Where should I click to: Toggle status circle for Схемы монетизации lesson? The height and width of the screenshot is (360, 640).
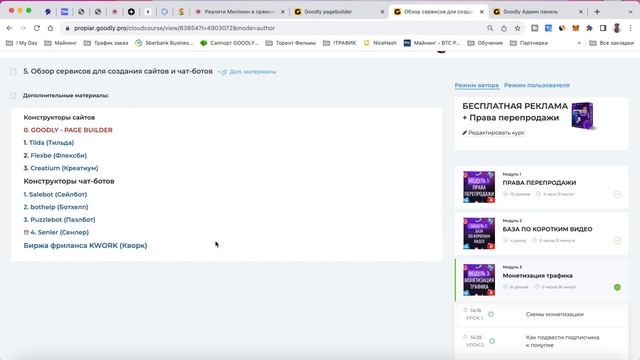click(x=491, y=314)
